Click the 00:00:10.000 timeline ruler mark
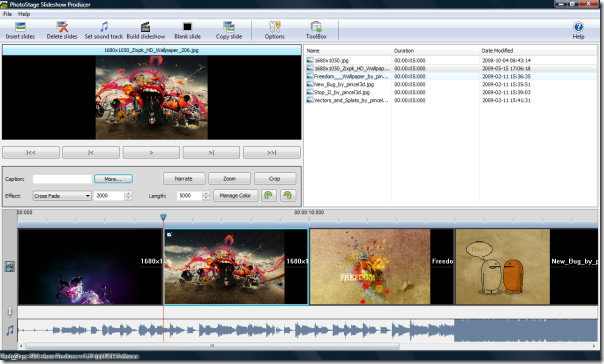 309,212
